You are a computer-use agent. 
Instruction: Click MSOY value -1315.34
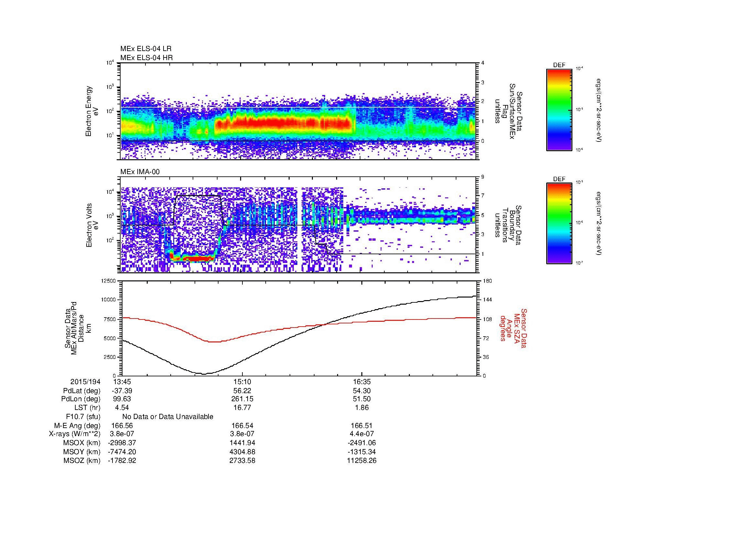[x=362, y=452]
